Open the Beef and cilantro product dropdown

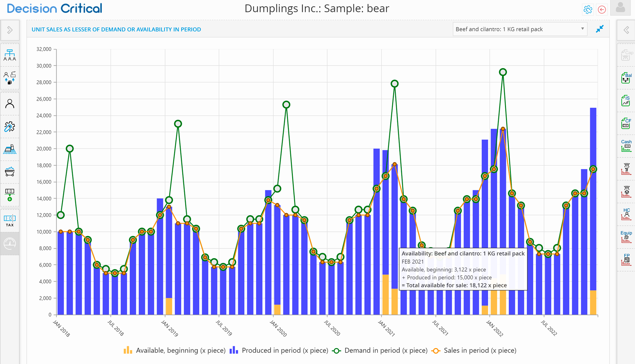click(519, 29)
